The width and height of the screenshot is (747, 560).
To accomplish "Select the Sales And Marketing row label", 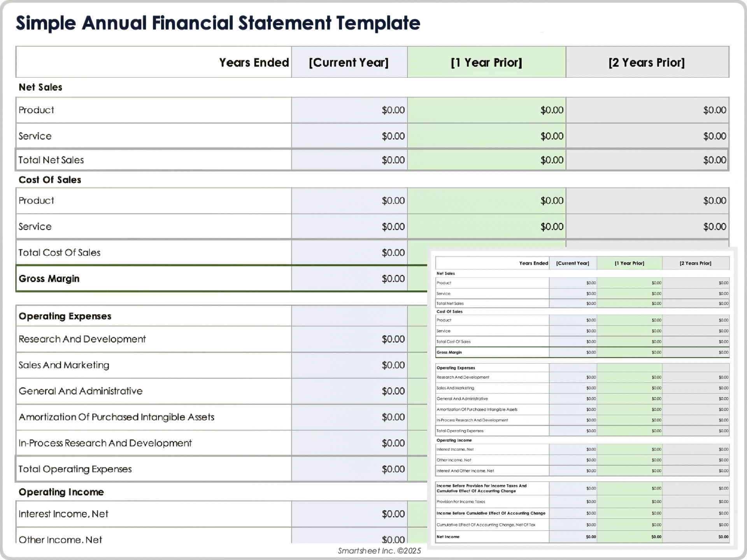I will pos(64,365).
